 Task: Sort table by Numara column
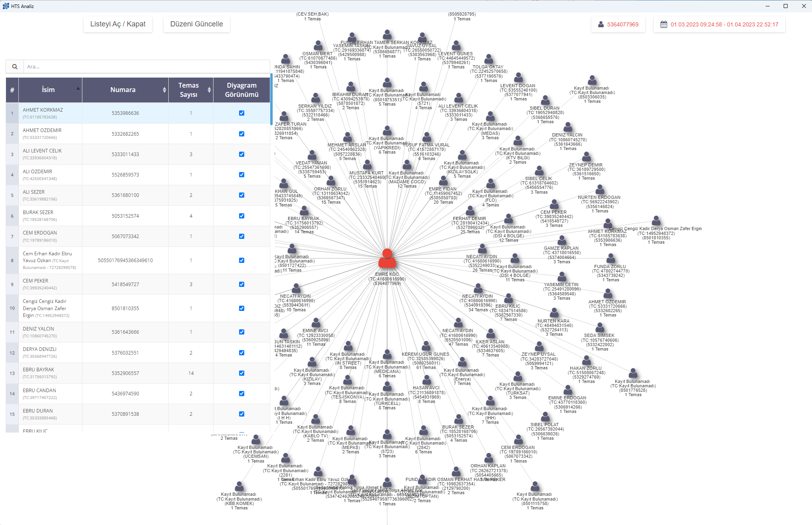(125, 90)
